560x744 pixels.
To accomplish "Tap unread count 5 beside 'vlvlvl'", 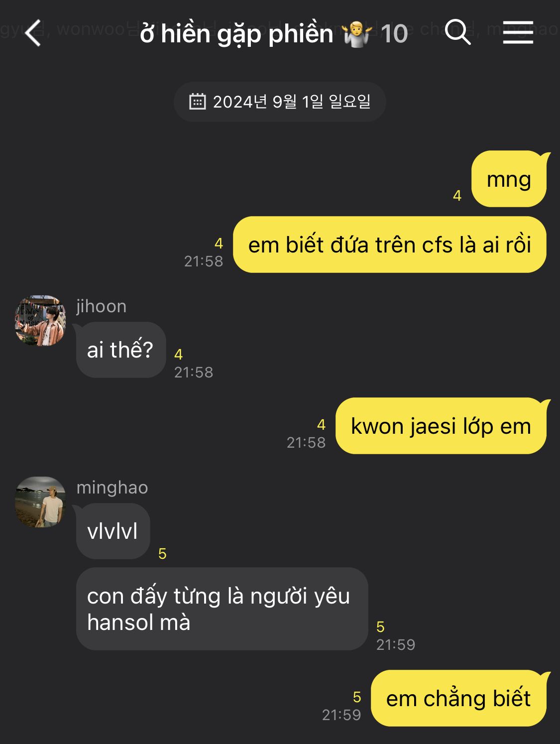I will click(162, 553).
